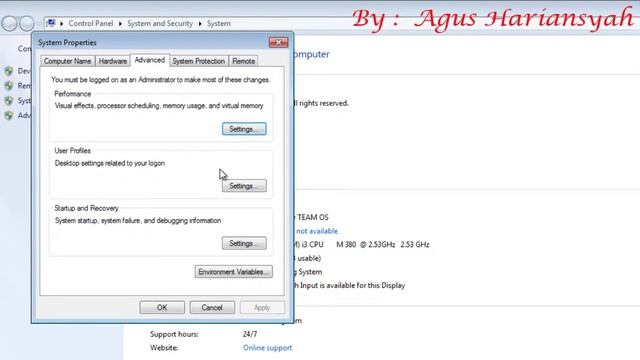640x360 pixels.
Task: Switch to the Computer Name tab
Action: pyautogui.click(x=67, y=61)
